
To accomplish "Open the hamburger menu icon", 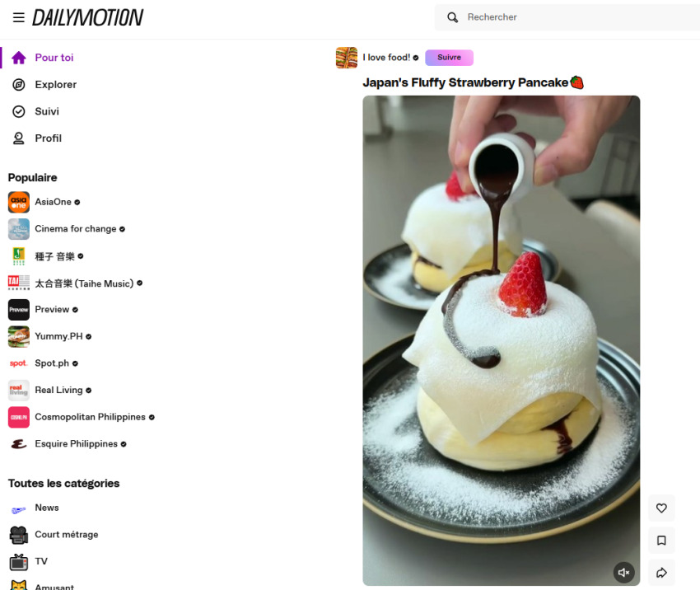I will 19,17.
